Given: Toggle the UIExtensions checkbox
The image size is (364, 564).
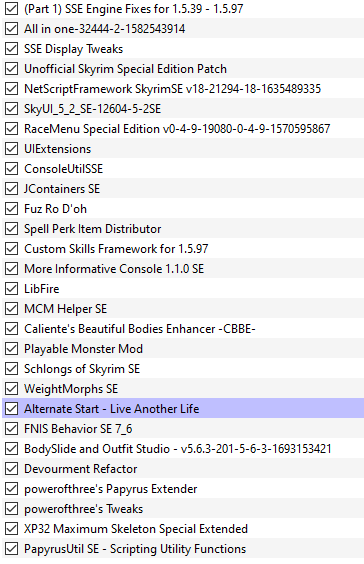Looking at the screenshot, I should pos(12,149).
